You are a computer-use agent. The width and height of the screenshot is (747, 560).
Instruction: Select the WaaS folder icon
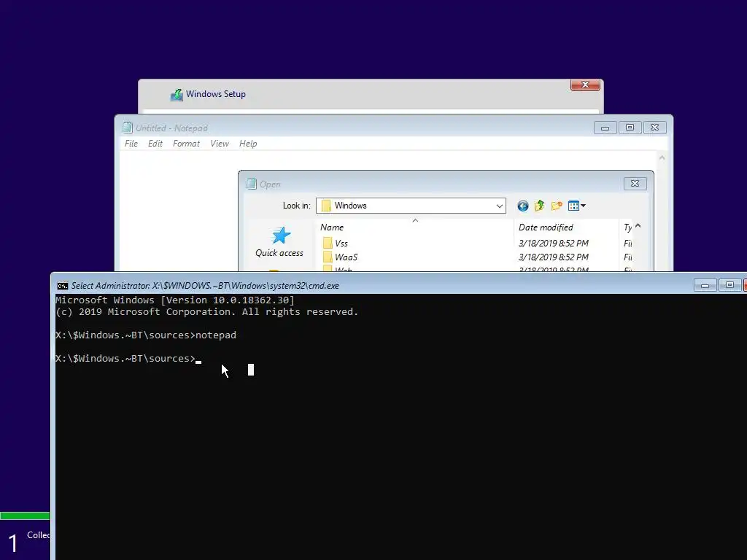coord(328,257)
